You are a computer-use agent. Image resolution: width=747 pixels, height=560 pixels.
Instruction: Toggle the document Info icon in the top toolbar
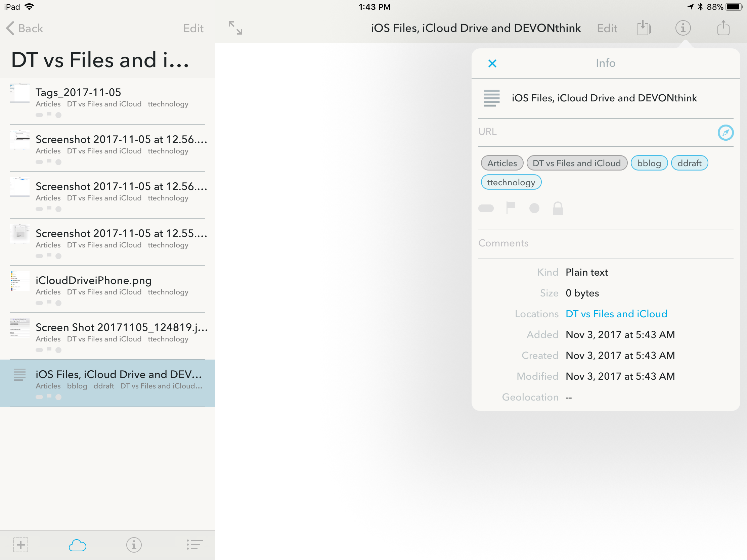coord(683,28)
